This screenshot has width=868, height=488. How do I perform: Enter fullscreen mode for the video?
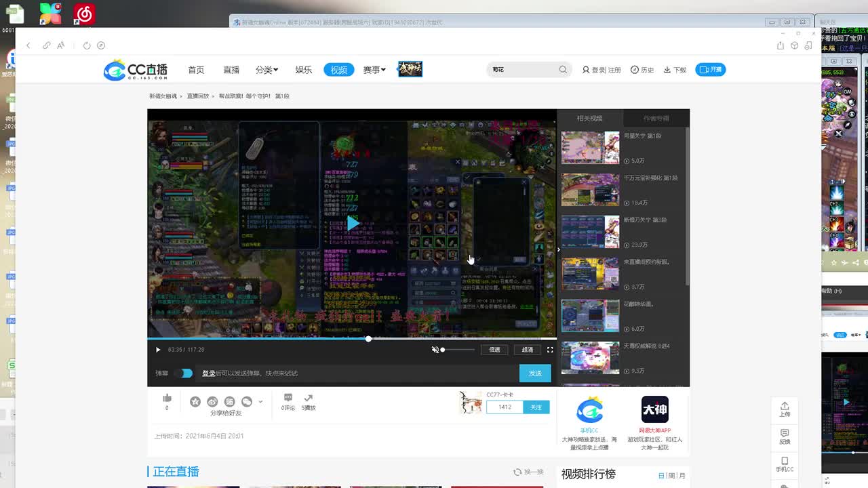click(550, 350)
